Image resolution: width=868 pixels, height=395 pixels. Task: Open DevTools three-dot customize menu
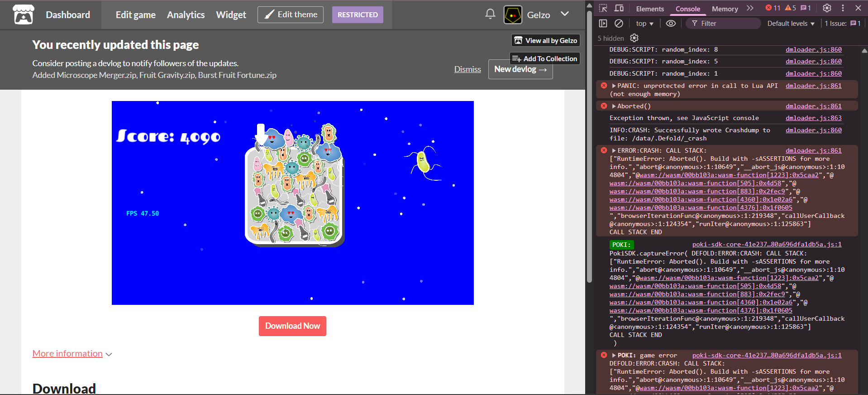click(843, 8)
